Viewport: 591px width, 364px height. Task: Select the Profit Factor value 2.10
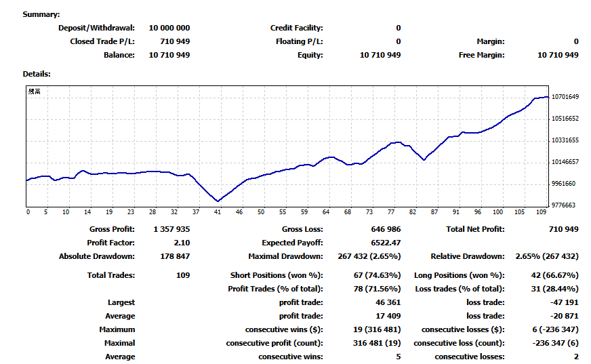tap(182, 243)
